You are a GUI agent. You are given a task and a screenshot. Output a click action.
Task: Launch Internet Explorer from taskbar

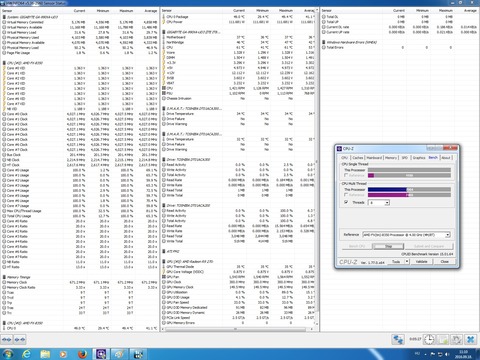[27, 354]
